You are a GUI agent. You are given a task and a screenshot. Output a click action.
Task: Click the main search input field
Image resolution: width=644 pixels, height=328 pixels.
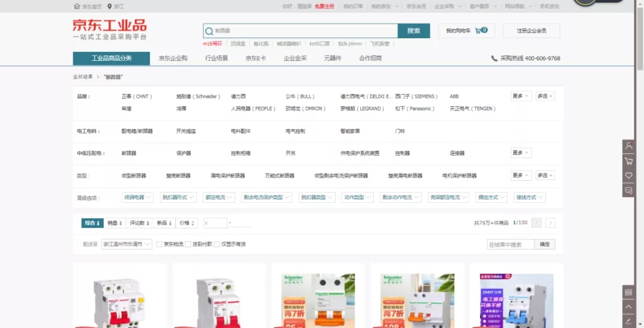tap(300, 31)
